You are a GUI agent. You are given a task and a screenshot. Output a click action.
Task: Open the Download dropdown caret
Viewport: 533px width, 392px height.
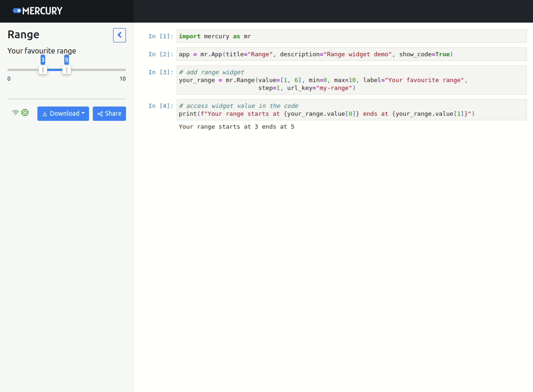point(83,113)
